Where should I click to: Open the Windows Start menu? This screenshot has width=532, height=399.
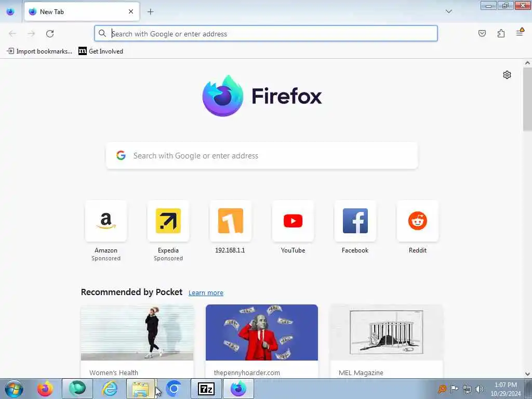click(14, 389)
